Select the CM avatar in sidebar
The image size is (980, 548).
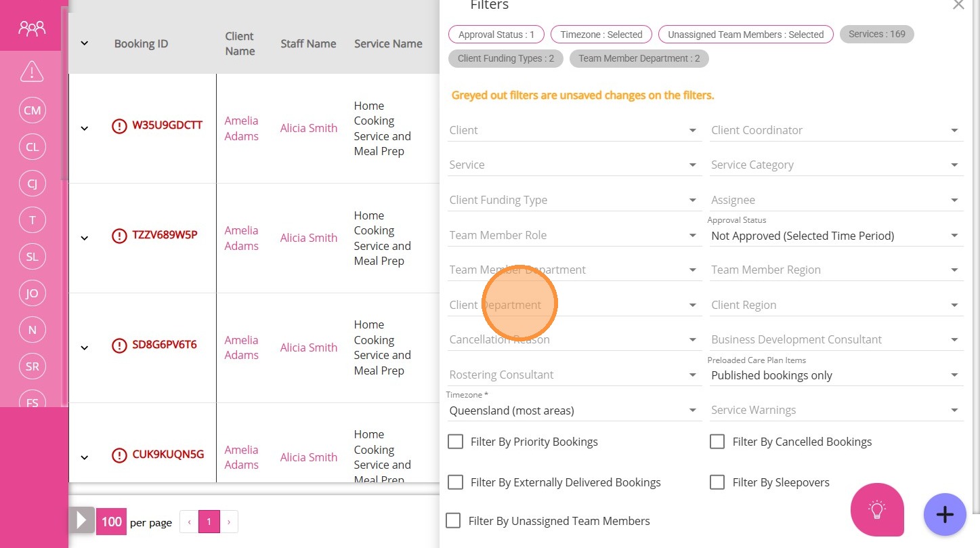tap(32, 110)
